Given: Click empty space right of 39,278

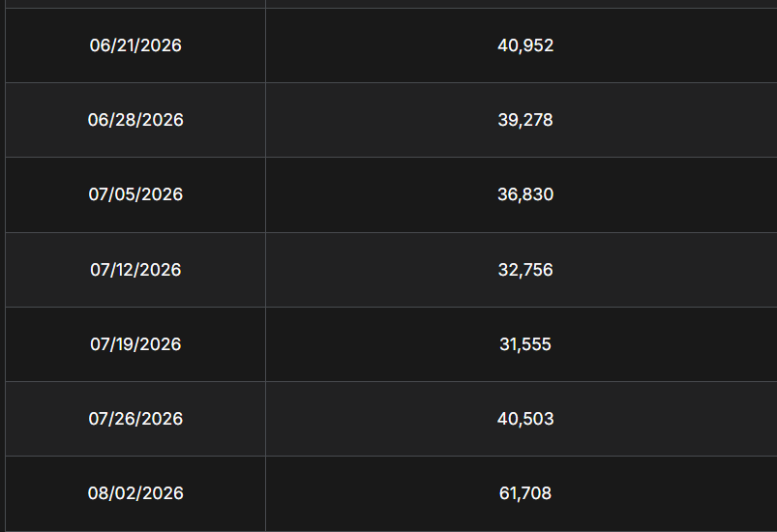Looking at the screenshot, I should point(665,120).
